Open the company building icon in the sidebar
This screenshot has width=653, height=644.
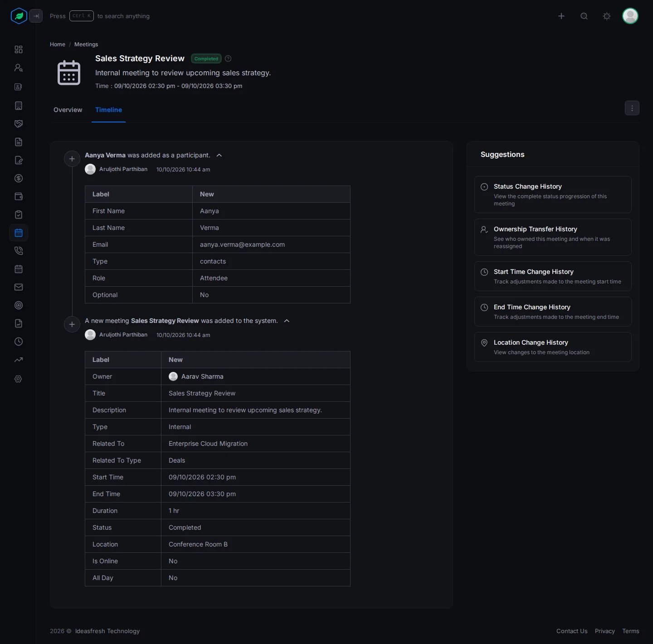coord(19,106)
